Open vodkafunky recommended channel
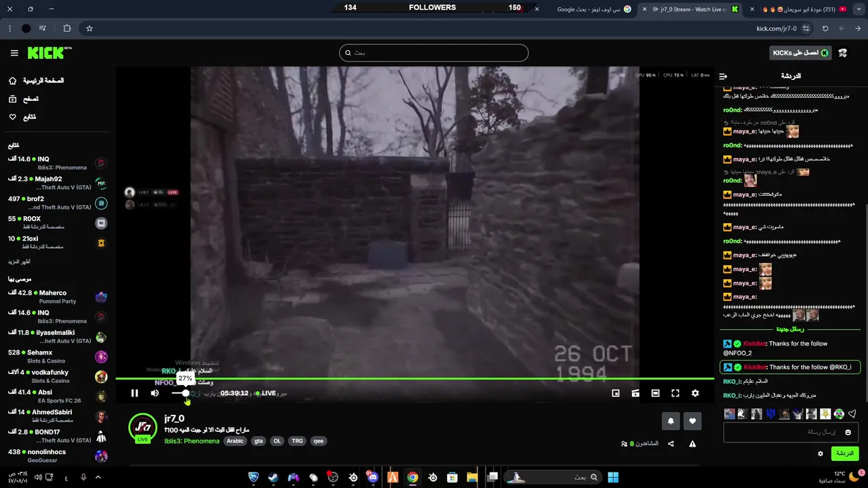The width and height of the screenshot is (868, 488). click(x=58, y=376)
